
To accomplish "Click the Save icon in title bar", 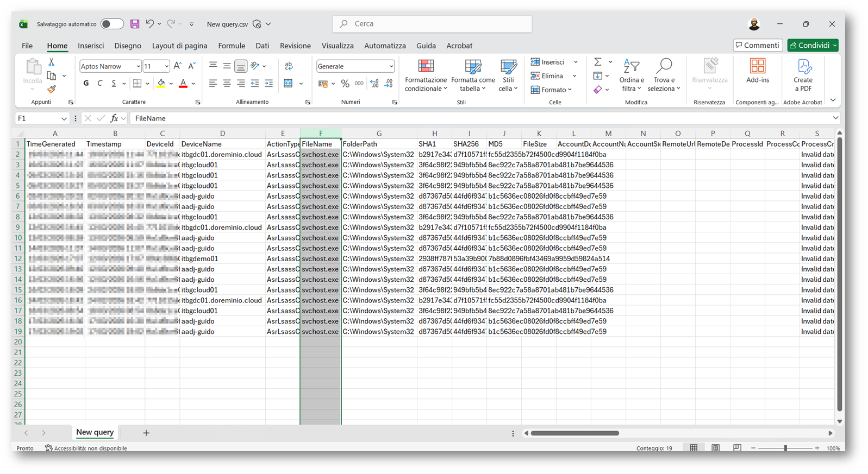I will click(x=135, y=24).
